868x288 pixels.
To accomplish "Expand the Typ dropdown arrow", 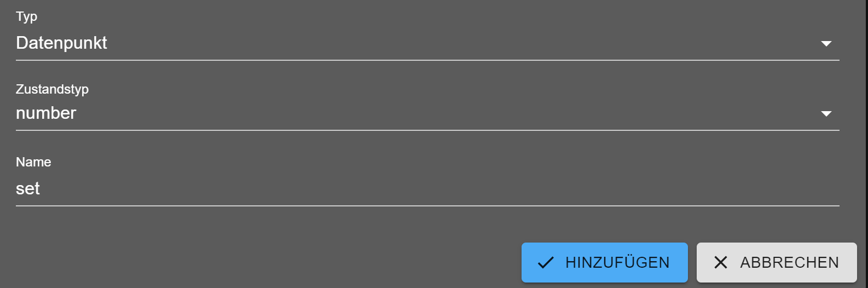I will pos(826,43).
